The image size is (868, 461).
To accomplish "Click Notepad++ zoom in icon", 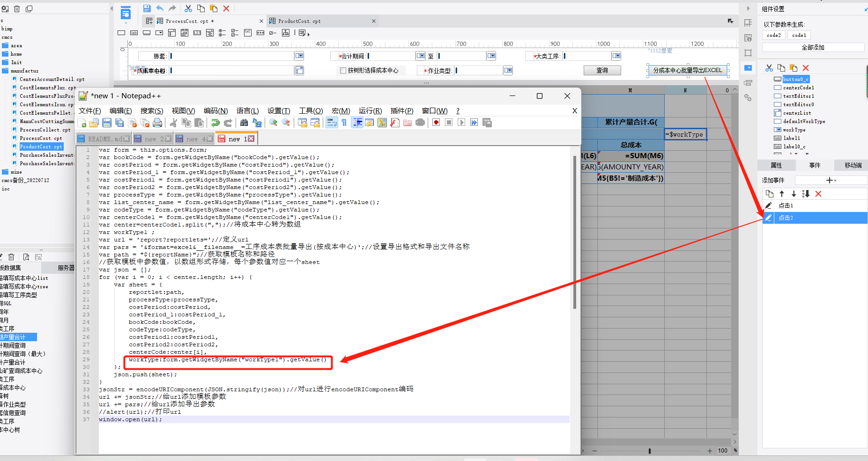I will [273, 123].
